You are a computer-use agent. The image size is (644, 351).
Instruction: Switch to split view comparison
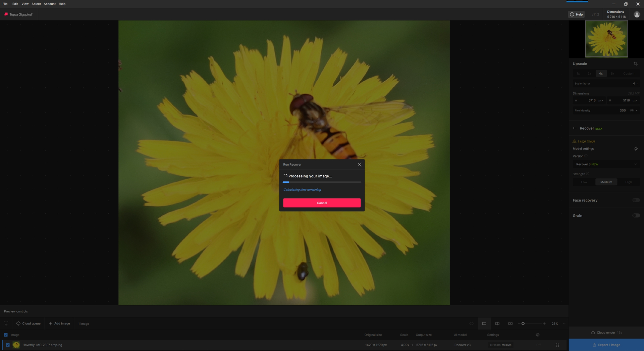coord(497,324)
